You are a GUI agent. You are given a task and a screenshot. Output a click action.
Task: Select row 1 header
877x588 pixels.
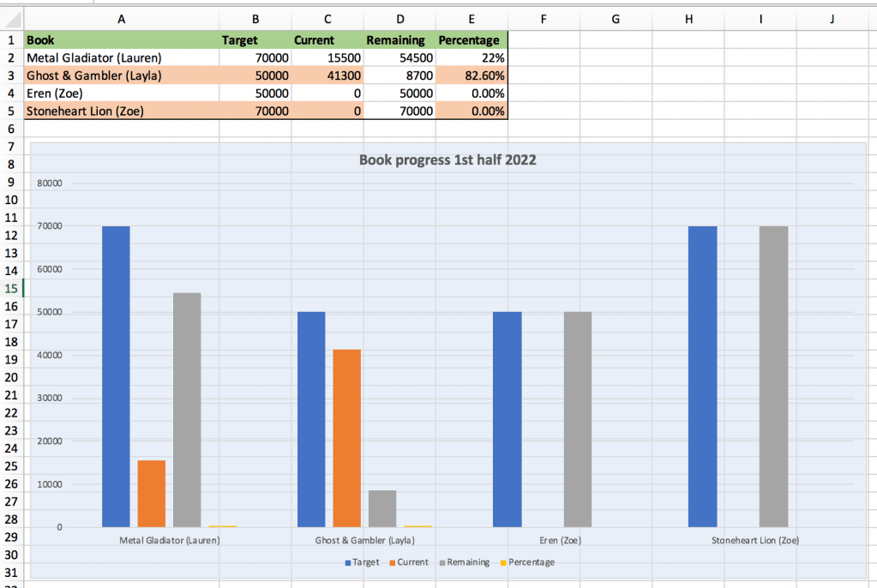tap(11, 39)
